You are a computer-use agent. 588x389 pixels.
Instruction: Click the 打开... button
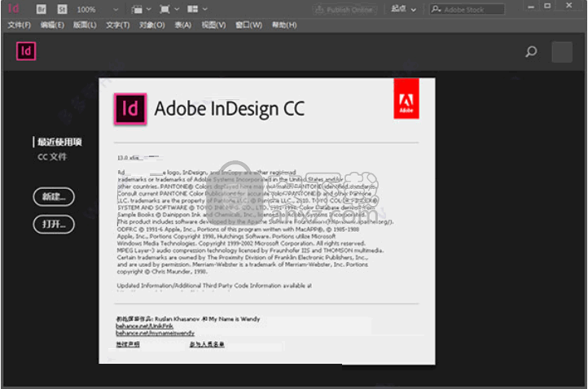pos(54,225)
